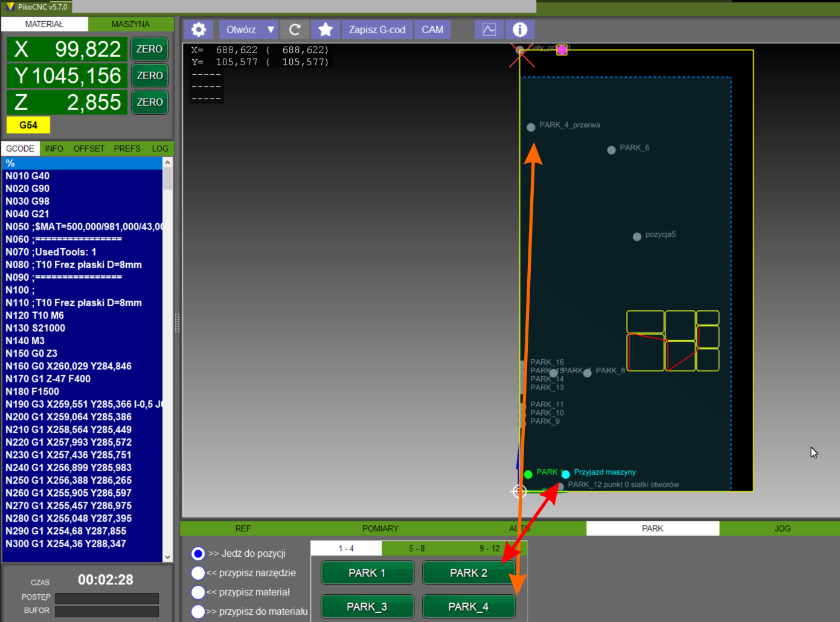Viewport: 840px width, 622px height.
Task: Expand the Otwórz dropdown arrow
Action: click(271, 30)
